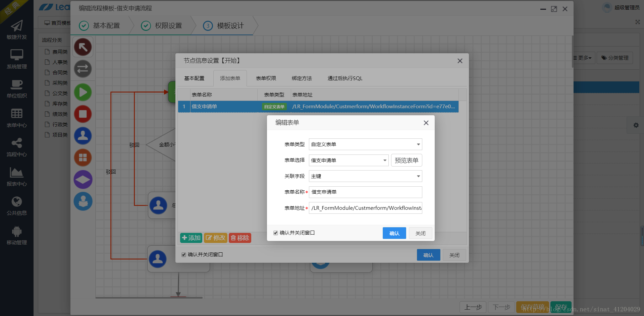This screenshot has height=316, width=644.
Task: Open 表单中心 in left sidebar
Action: click(x=17, y=118)
